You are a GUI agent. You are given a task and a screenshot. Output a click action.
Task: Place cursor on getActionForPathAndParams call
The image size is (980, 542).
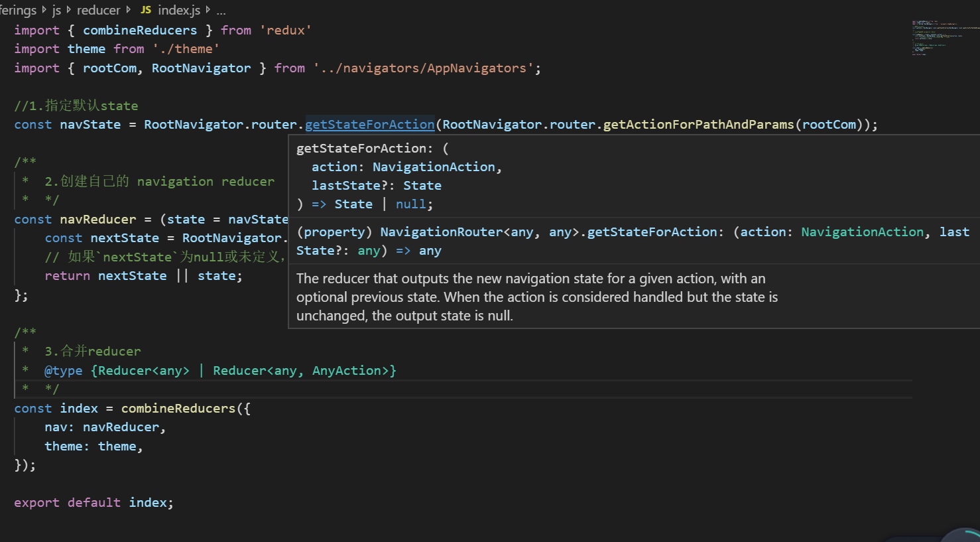tap(698, 125)
